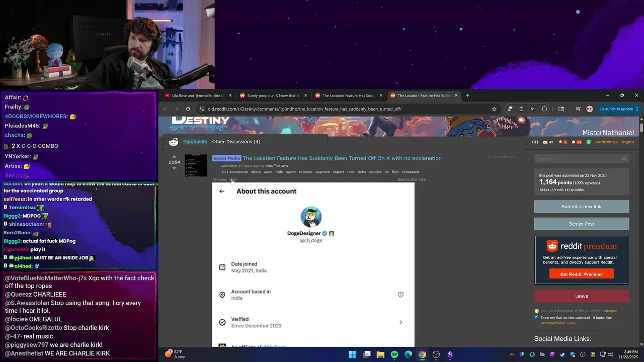Click the shield icon beside Account based in
The width and height of the screenshot is (644, 362).
[x=401, y=295]
